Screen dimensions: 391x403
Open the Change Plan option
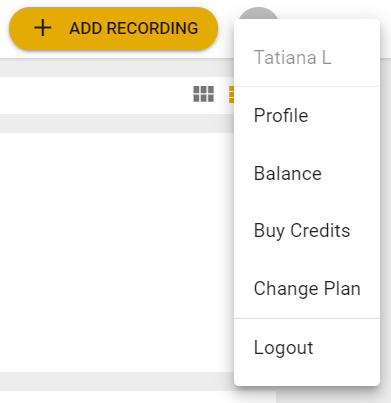(307, 289)
